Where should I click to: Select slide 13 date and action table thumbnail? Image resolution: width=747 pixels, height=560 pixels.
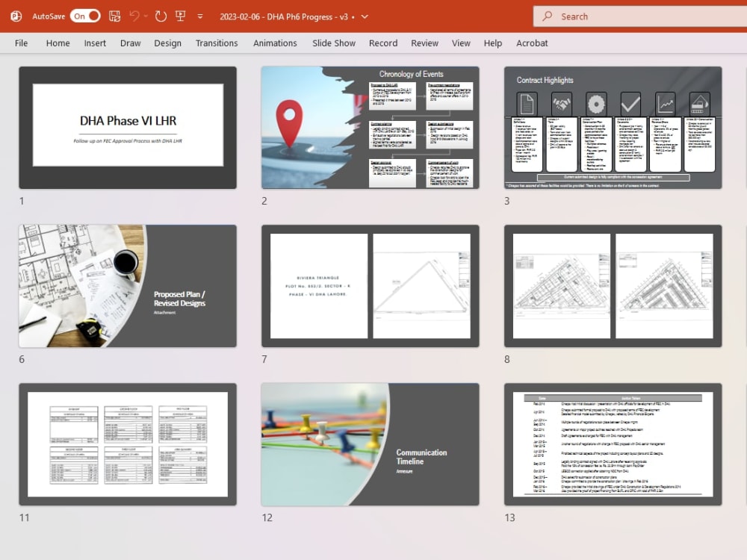coord(613,444)
